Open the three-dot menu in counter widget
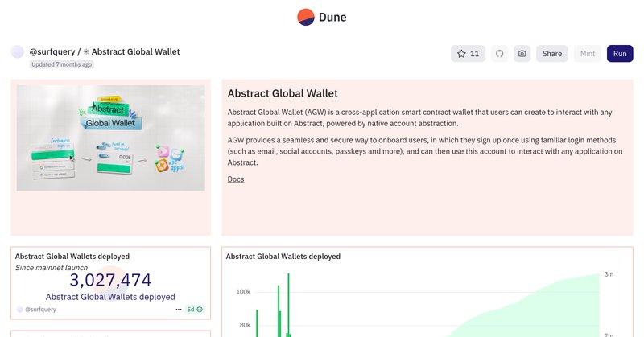Image resolution: width=644 pixels, height=337 pixels. coord(179,310)
